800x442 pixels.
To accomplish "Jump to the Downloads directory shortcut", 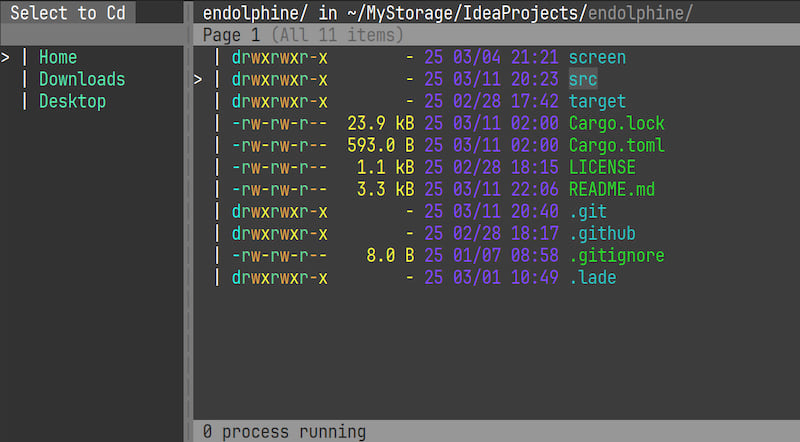I will point(82,79).
